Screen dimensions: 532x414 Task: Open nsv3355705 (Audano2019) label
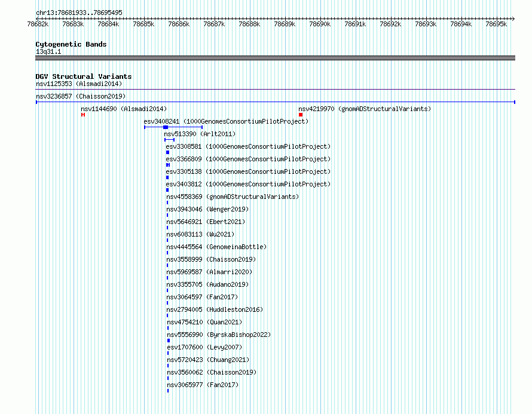pos(207,284)
